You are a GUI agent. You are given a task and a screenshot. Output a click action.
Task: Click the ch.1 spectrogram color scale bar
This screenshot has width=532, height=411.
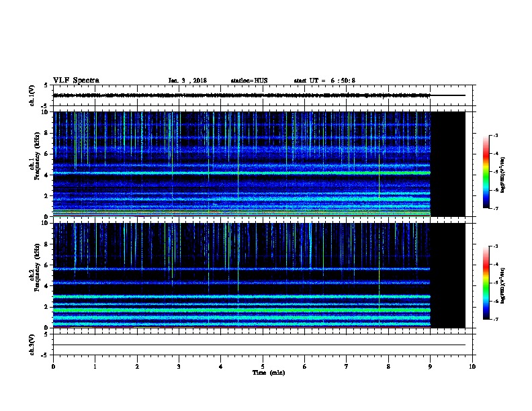tap(486, 172)
